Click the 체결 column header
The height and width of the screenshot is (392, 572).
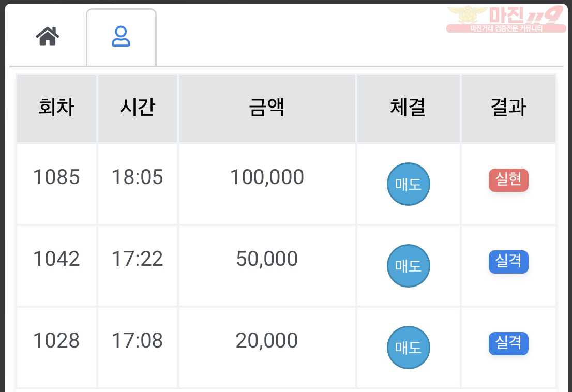[408, 108]
